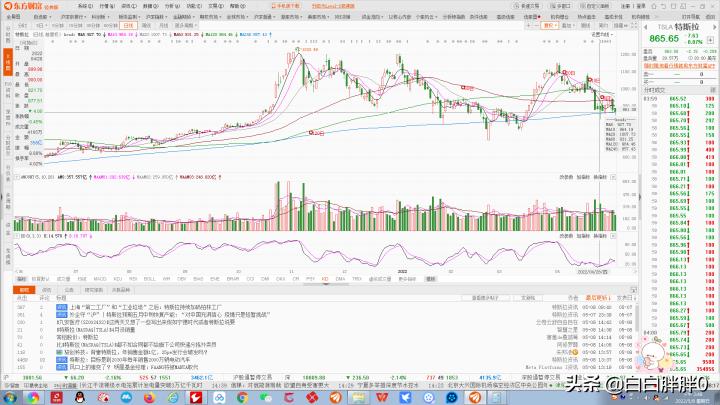Open the Windows Start button
720x405 pixels.
point(8,398)
